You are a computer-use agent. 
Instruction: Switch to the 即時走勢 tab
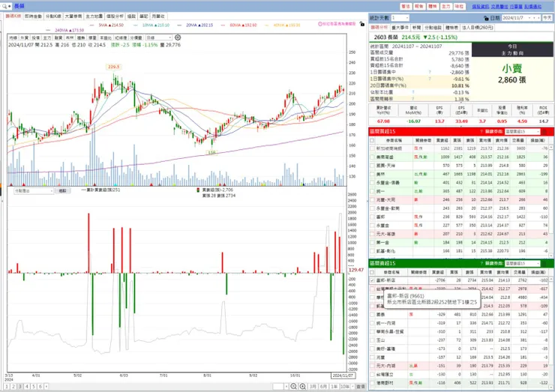tap(33, 16)
